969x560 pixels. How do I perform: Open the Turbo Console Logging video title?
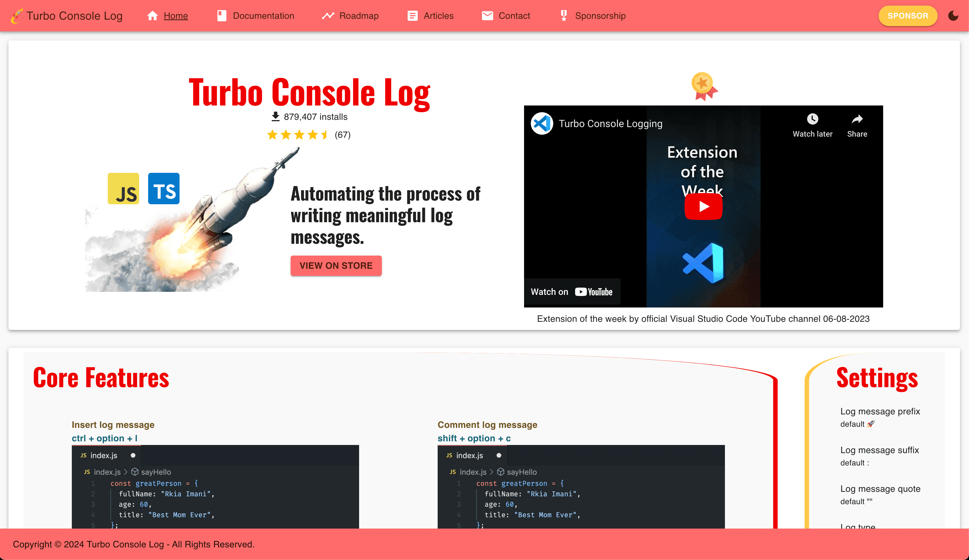pos(611,123)
